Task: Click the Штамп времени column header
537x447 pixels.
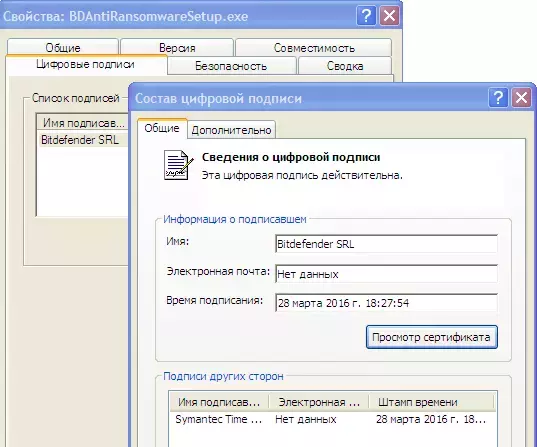Action: (x=432, y=402)
